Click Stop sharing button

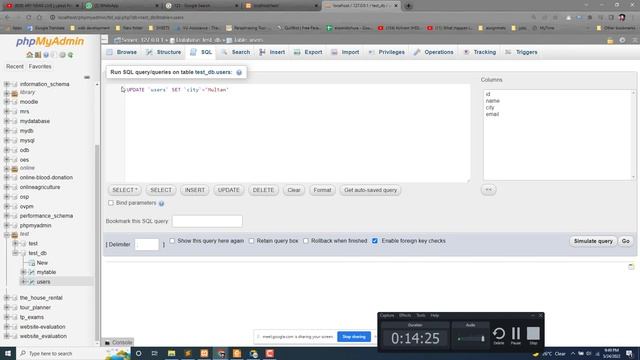(354, 337)
